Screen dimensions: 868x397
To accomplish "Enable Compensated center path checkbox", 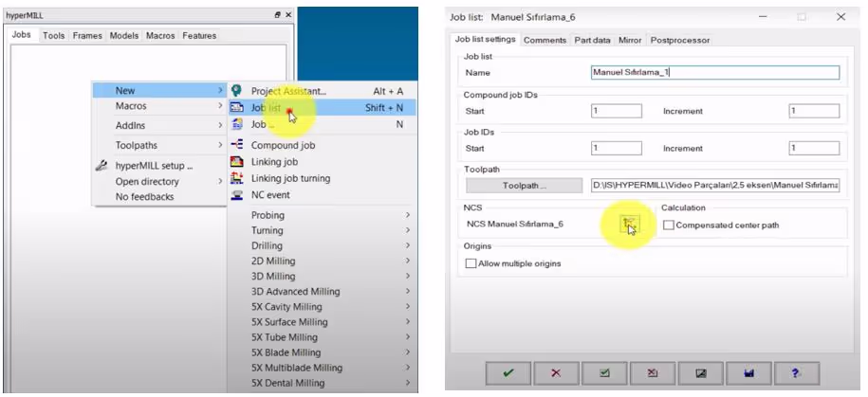I will point(669,226).
